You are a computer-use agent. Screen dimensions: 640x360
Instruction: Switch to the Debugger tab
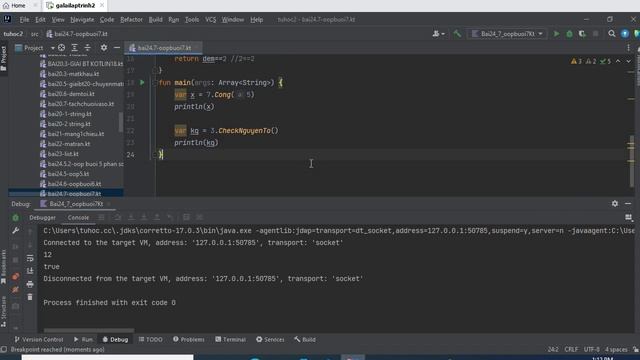tap(42, 218)
